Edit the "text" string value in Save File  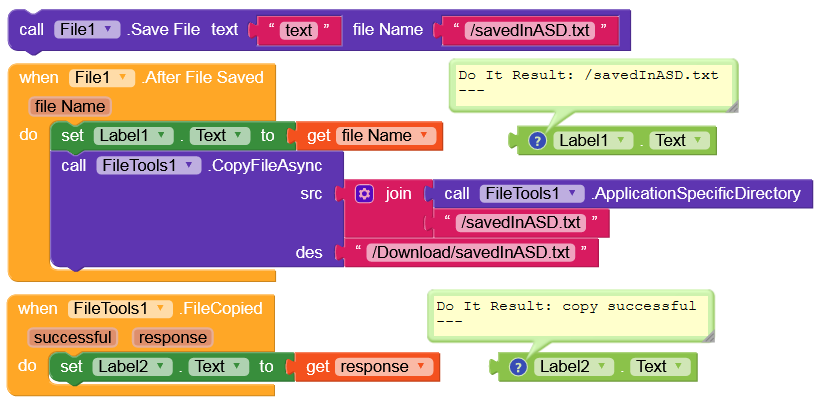point(298,30)
